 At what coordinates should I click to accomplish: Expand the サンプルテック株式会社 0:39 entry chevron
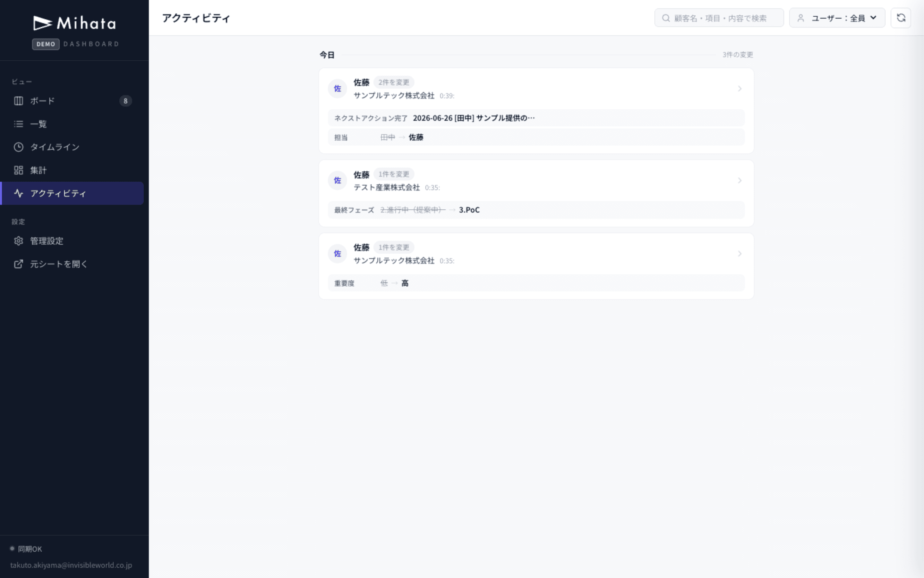tap(740, 89)
